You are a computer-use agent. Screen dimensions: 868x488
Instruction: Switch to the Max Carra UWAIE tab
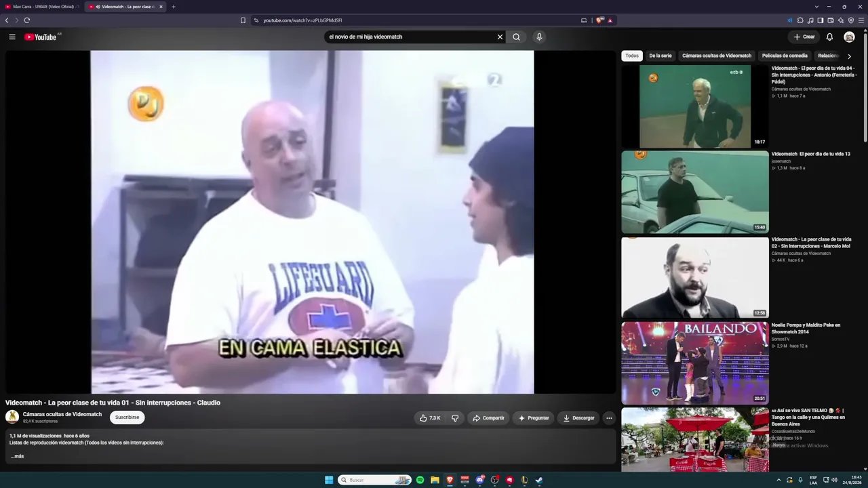coord(41,7)
